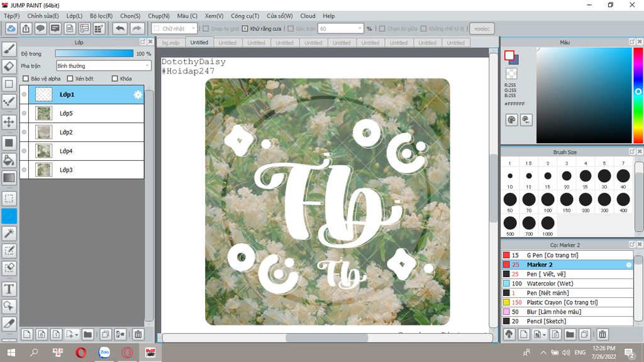644x362 pixels.
Task: Open gear settings for Marker 2 brush
Action: 628,265
